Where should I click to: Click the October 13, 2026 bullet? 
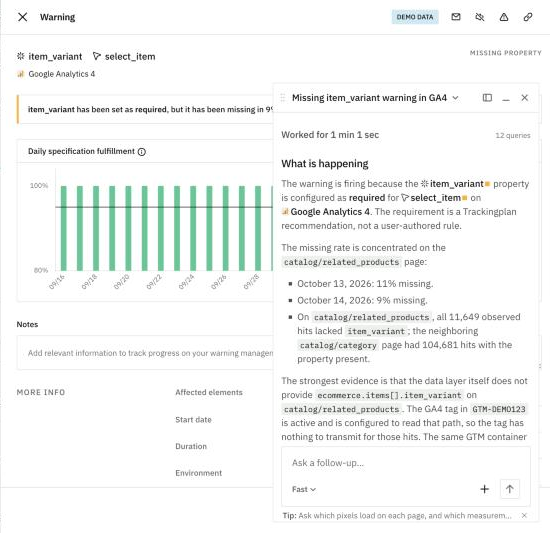point(365,284)
